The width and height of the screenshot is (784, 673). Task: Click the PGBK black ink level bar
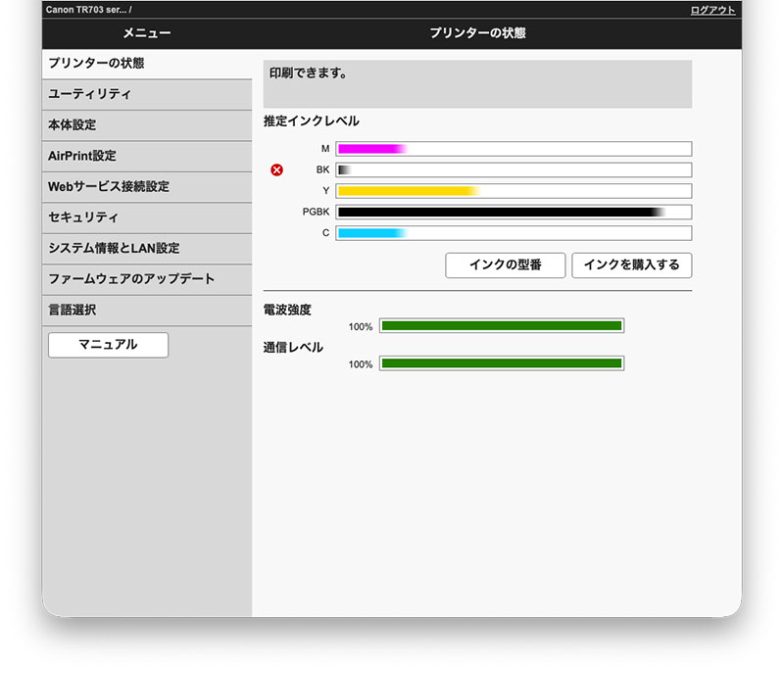pyautogui.click(x=514, y=212)
